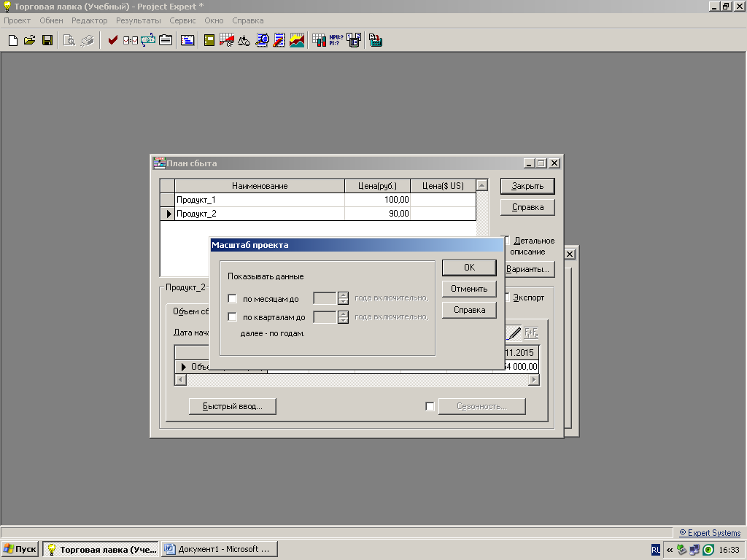This screenshot has width=747, height=560.
Task: Open the Cash-Flow (CF) report icon
Action: [226, 41]
